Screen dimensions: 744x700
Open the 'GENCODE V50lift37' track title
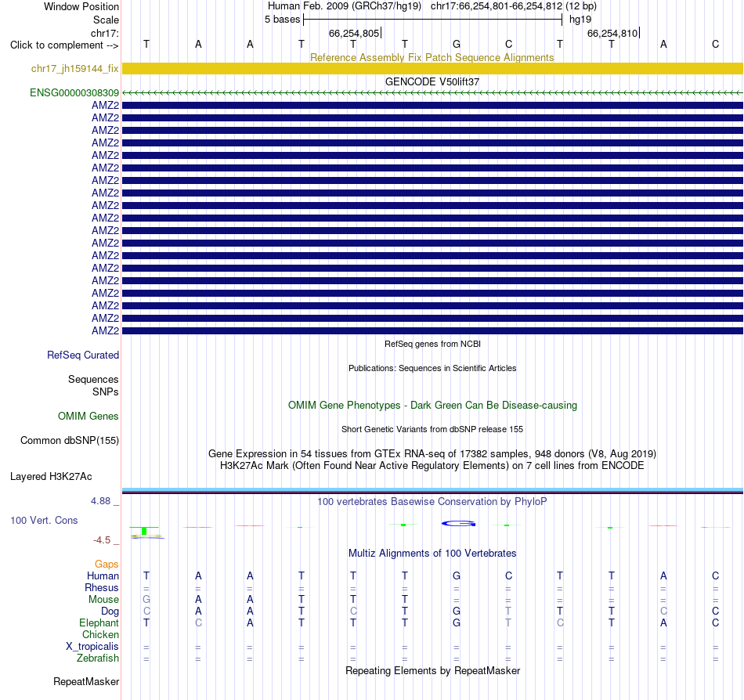pos(432,81)
